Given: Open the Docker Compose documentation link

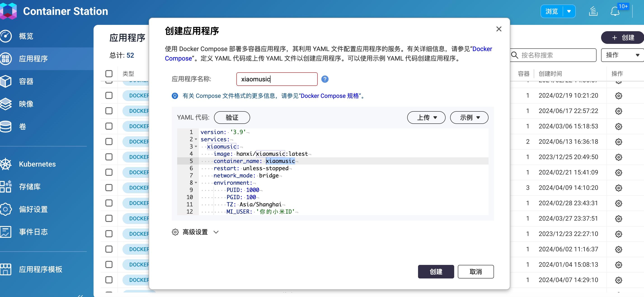Looking at the screenshot, I should pos(482,49).
